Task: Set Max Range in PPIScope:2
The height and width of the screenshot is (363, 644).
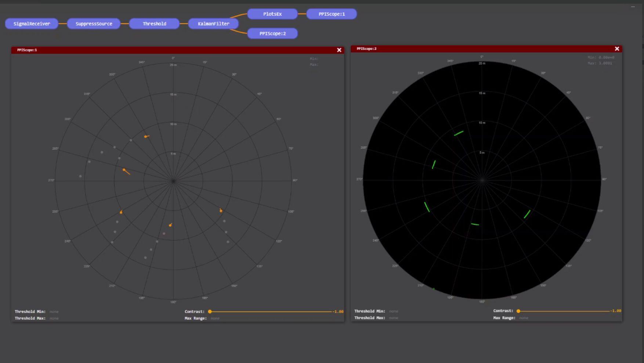Action: click(x=524, y=318)
